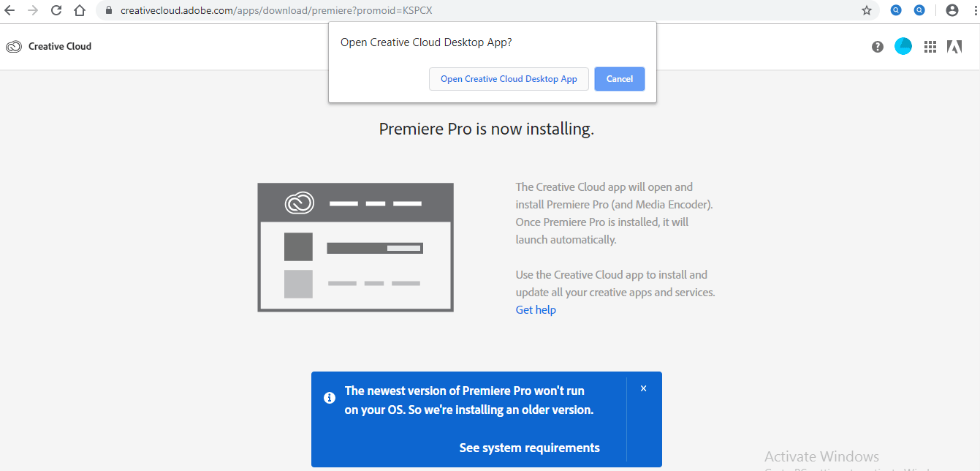This screenshot has height=471, width=980.
Task: Bookmark this page with the star icon
Action: click(x=867, y=10)
